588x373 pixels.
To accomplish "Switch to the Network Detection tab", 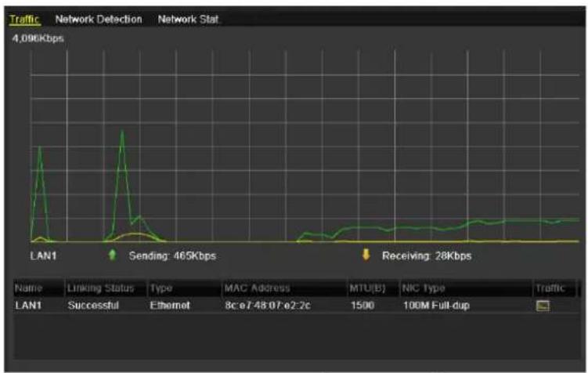I will 99,19.
